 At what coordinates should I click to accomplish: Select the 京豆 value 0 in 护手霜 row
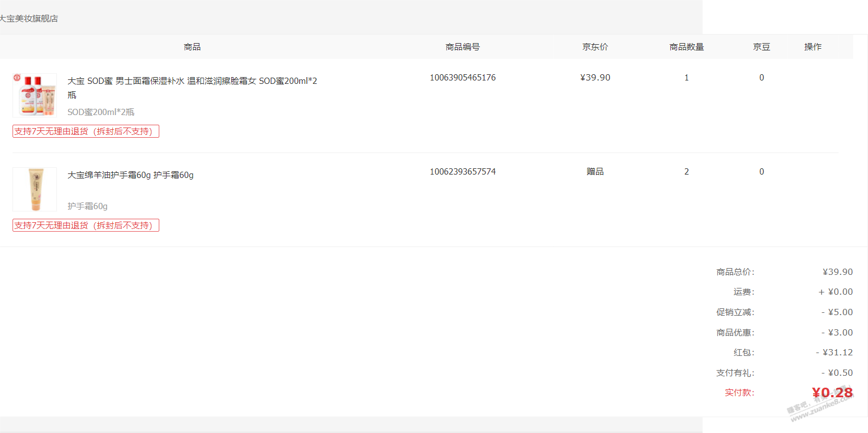point(761,172)
